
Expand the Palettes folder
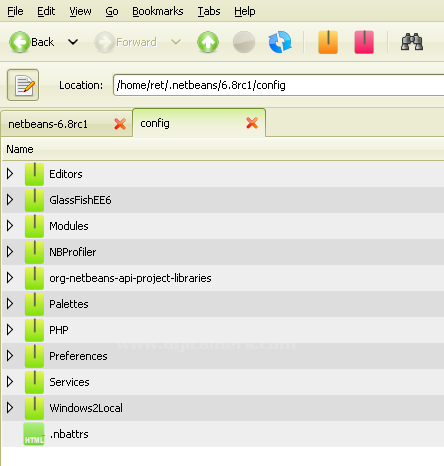10,304
